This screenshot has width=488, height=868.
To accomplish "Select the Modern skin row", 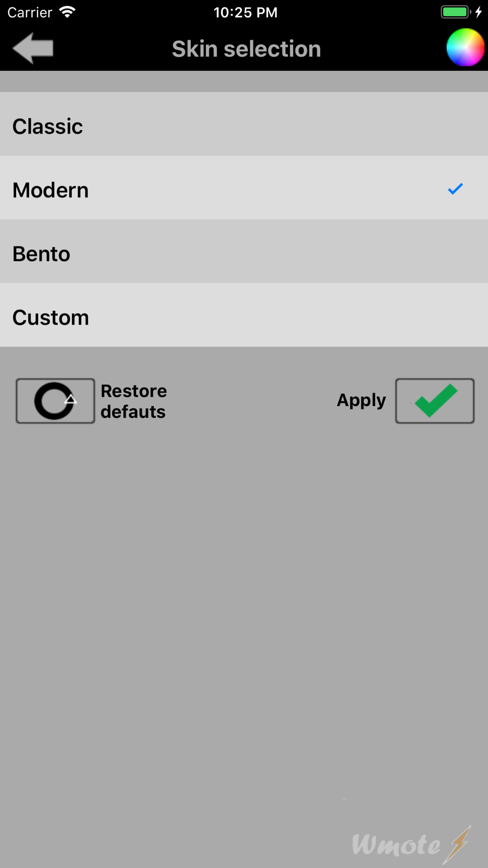I will click(244, 188).
